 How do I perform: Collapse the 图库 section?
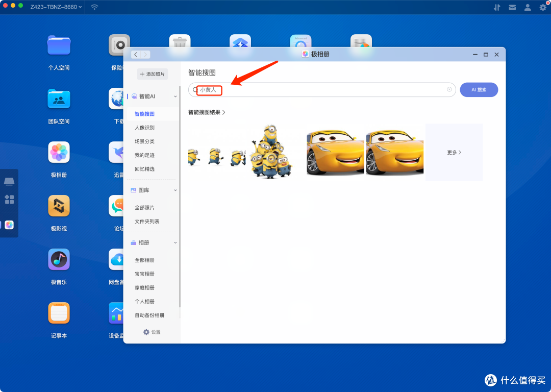click(x=176, y=190)
